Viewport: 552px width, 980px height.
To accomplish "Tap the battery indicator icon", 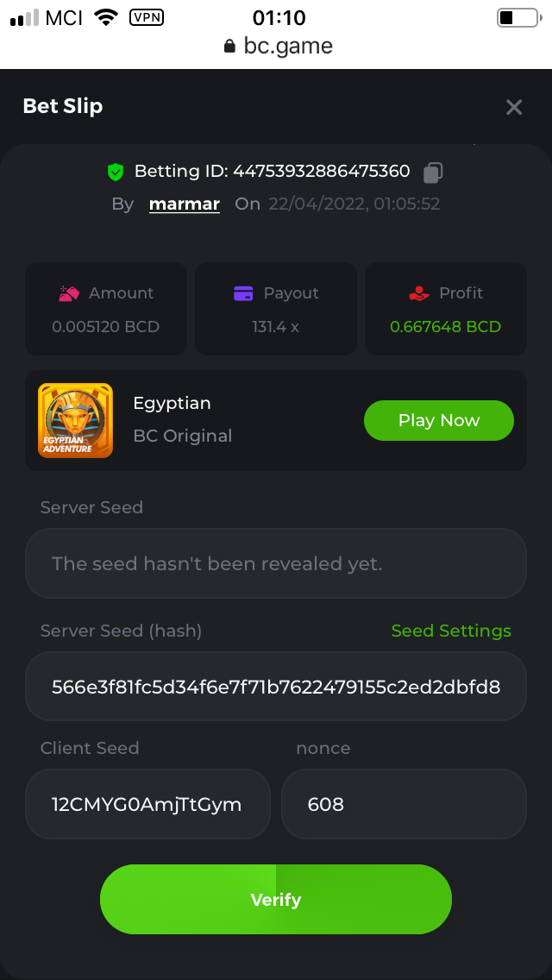I will click(x=517, y=17).
